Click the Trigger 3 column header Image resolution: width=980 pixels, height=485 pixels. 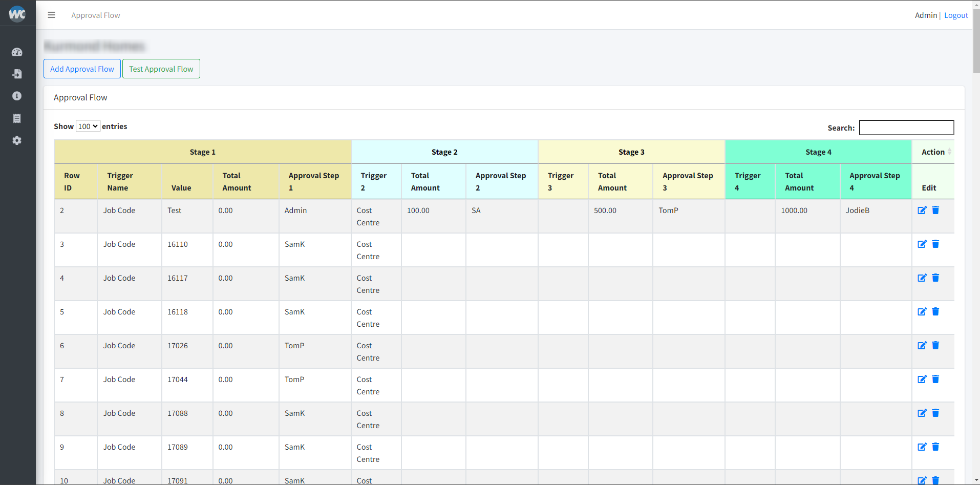pos(563,181)
